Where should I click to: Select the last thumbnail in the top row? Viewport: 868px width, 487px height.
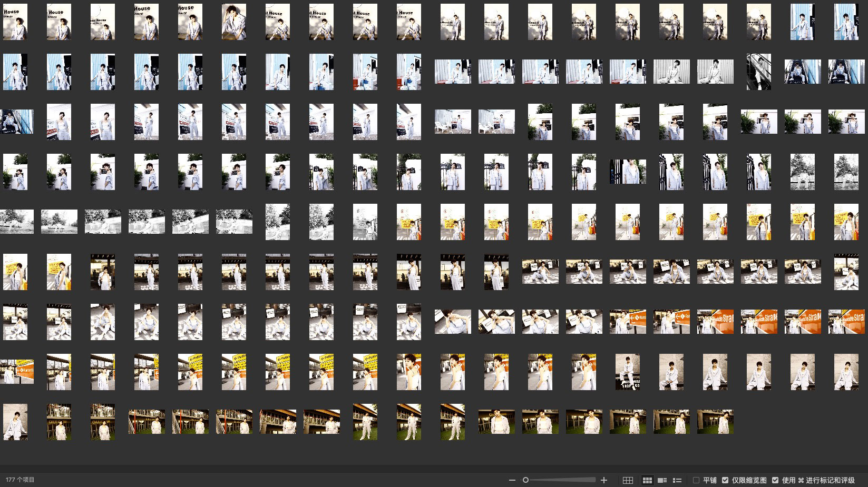pos(846,22)
